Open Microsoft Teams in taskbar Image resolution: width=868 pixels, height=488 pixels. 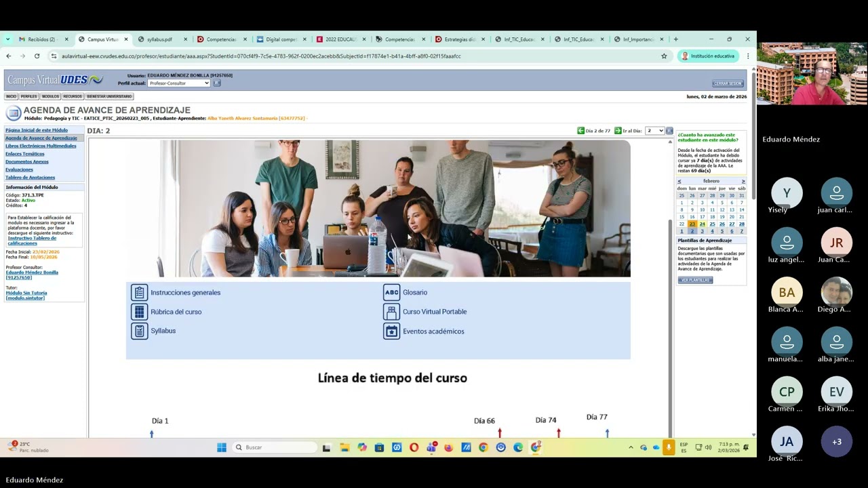pos(431,447)
